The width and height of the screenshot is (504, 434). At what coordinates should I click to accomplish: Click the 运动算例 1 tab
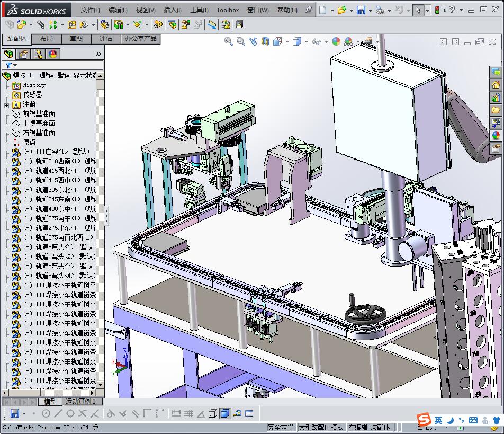(x=80, y=402)
